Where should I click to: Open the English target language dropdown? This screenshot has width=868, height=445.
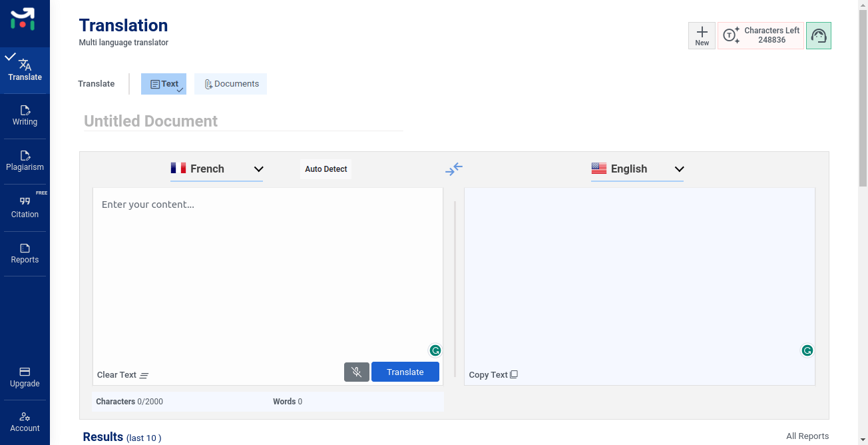pos(679,169)
